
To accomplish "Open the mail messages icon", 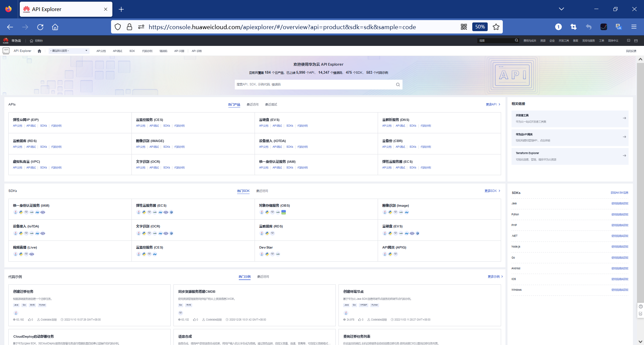I will click(636, 41).
